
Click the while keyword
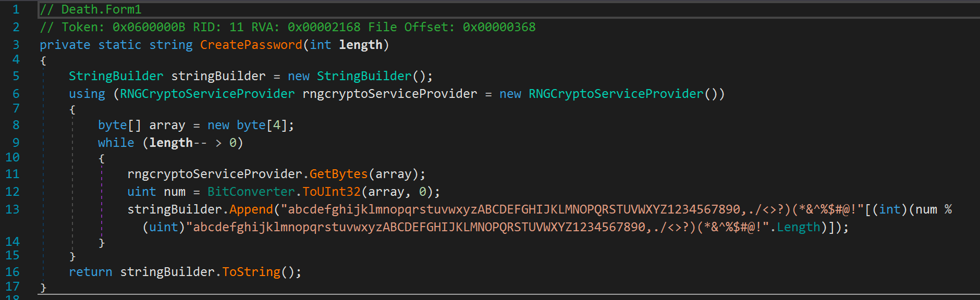point(116,143)
